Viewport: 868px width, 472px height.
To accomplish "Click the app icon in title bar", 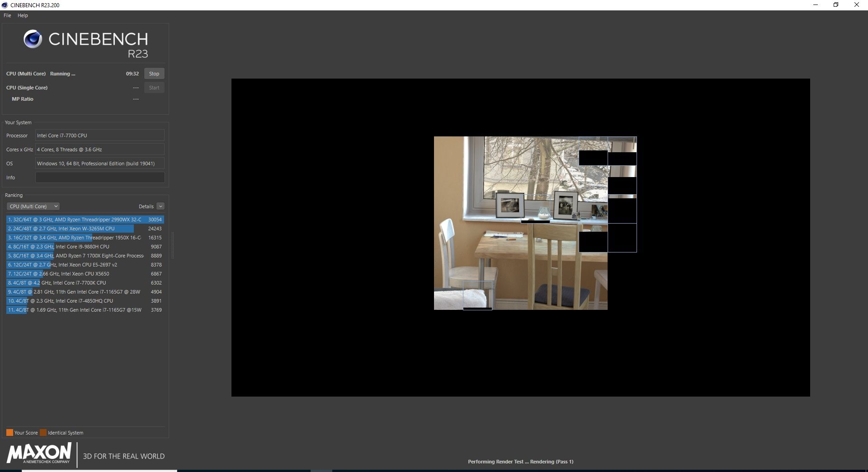I will 5,5.
